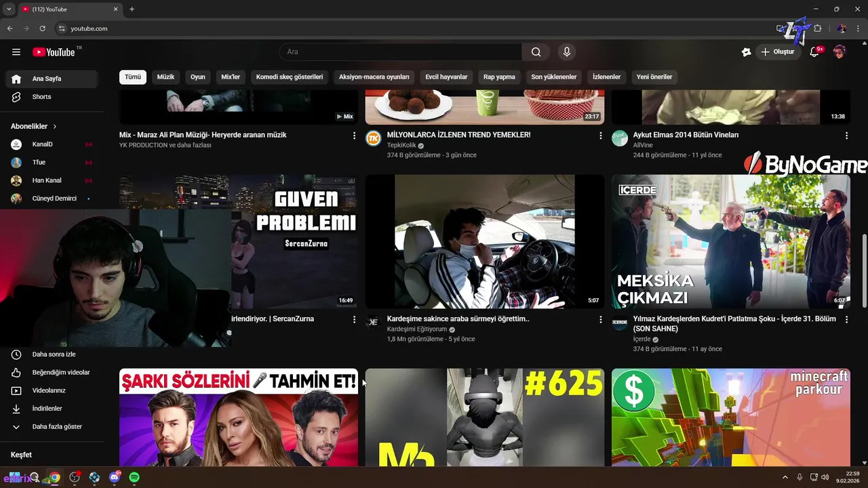Expand the Abonelikler section chevron
Viewport: 868px width, 488px height.
(x=55, y=127)
